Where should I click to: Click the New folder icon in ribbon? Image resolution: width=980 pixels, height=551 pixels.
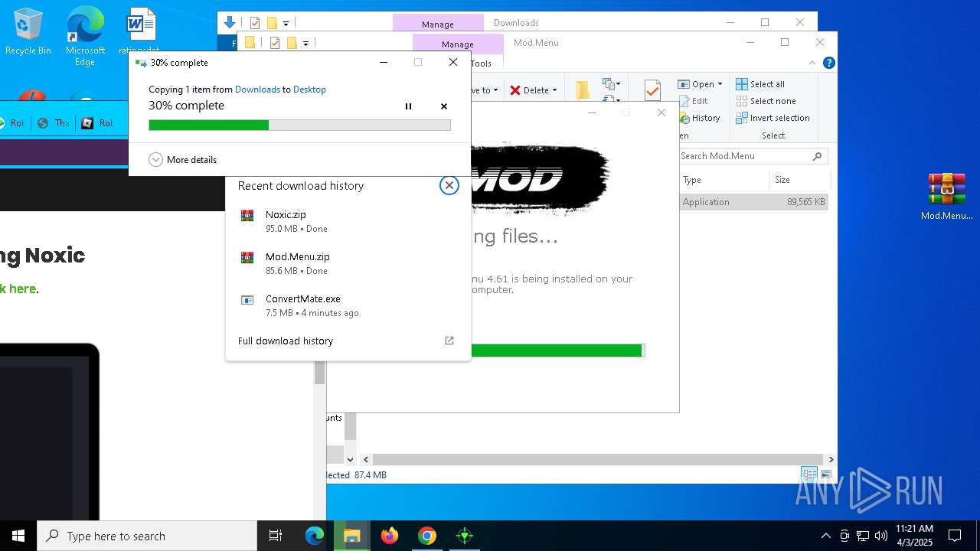(x=583, y=90)
